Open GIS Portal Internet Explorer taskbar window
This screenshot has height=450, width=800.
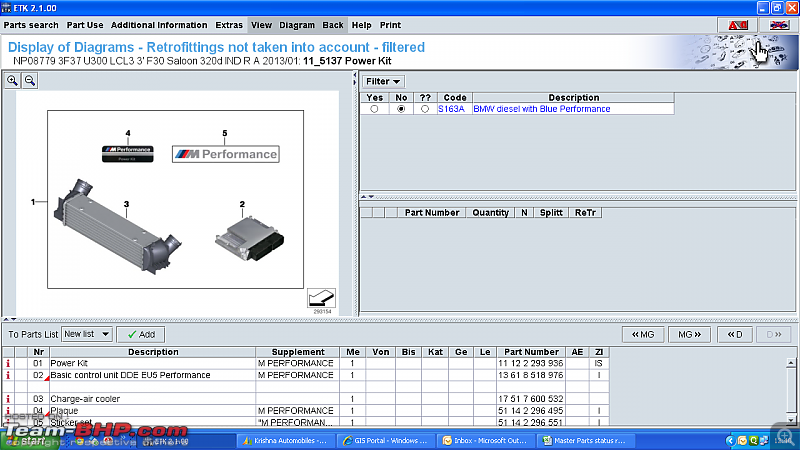tap(386, 440)
